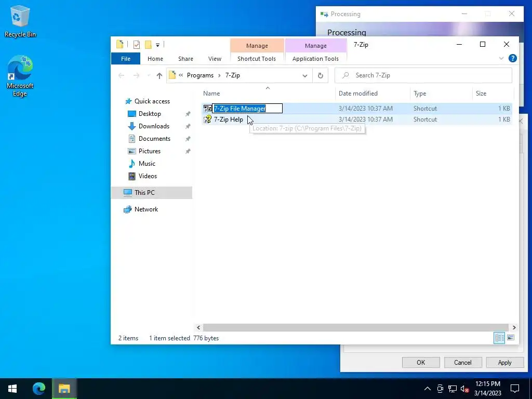This screenshot has width=532, height=399.
Task: Select This PC in navigation pane
Action: (x=152, y=192)
